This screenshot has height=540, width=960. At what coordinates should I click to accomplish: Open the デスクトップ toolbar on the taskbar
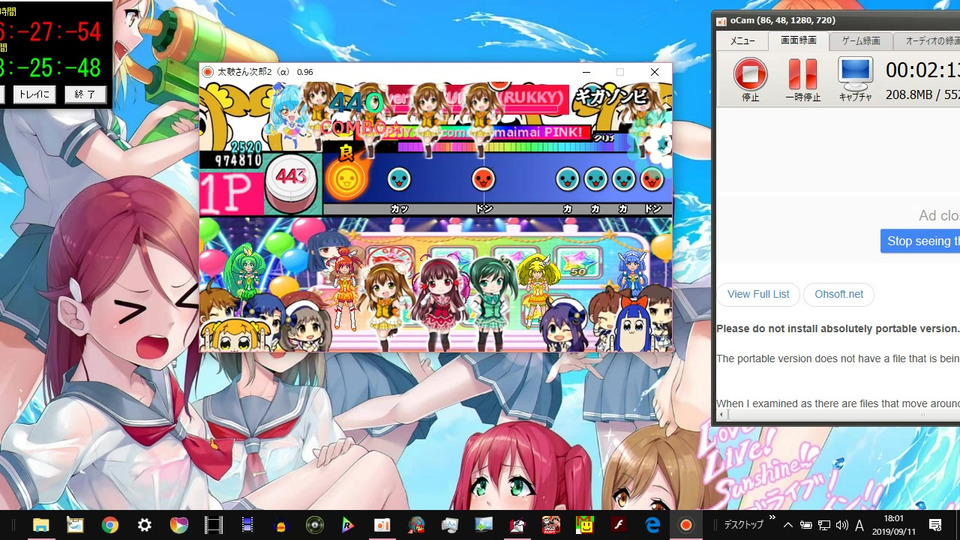[743, 525]
